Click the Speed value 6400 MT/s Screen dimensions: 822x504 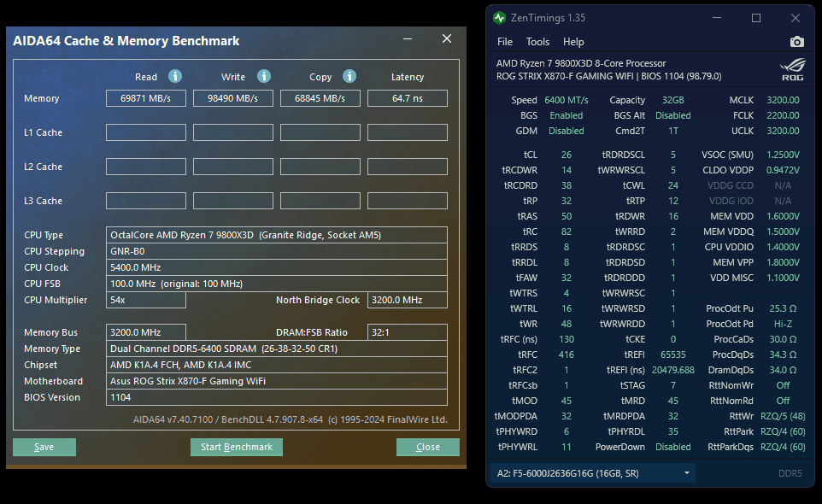(567, 100)
